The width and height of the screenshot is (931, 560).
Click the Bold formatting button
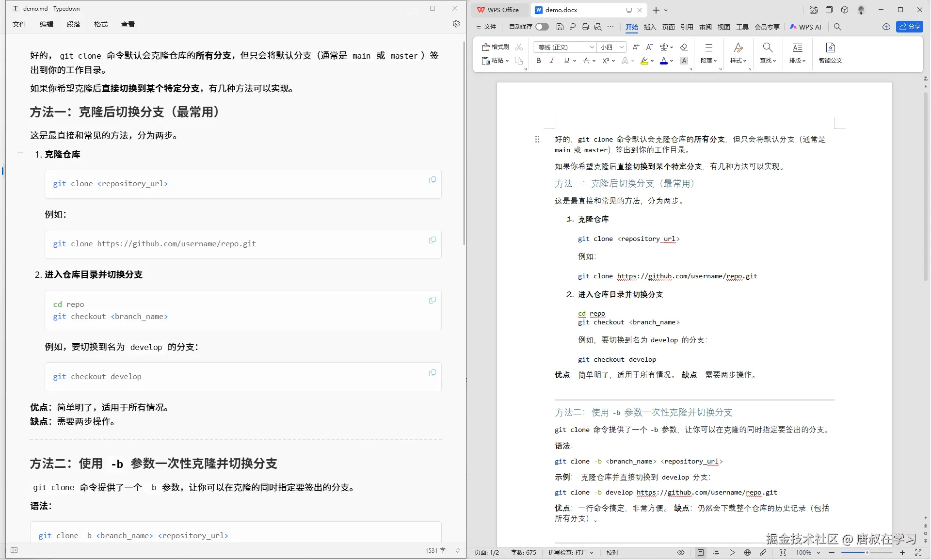[538, 61]
